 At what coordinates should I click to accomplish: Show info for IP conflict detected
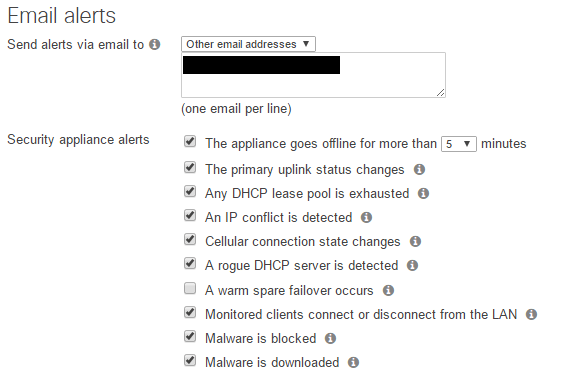(x=366, y=217)
